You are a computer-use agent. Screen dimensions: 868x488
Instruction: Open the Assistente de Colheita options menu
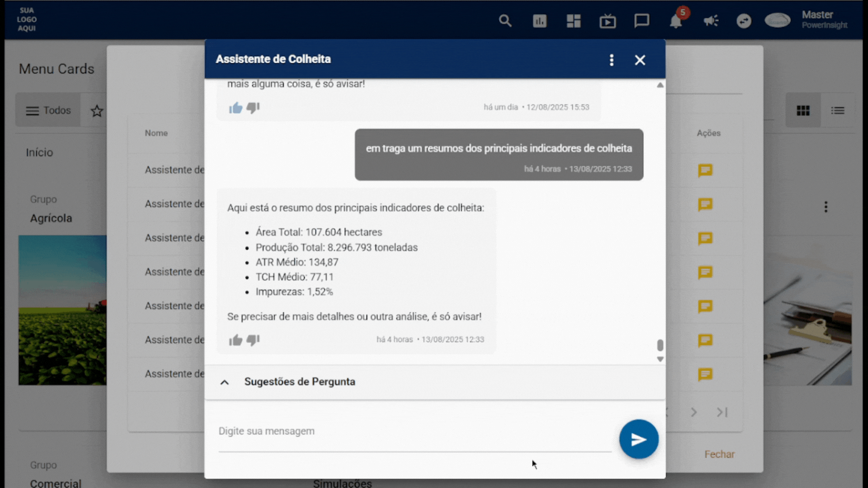(x=612, y=60)
